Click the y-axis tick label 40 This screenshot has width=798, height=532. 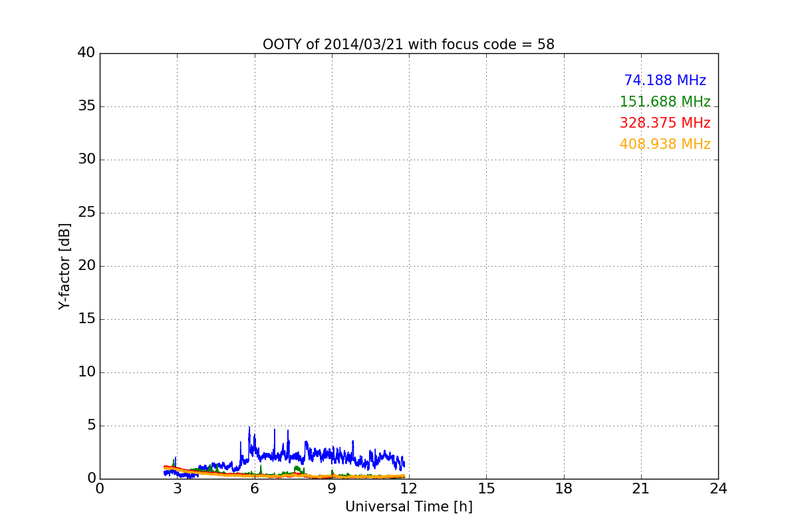(86, 53)
